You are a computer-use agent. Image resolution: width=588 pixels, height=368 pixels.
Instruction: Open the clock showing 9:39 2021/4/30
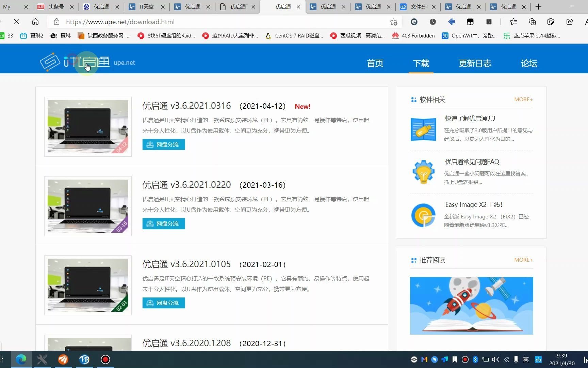click(x=562, y=359)
